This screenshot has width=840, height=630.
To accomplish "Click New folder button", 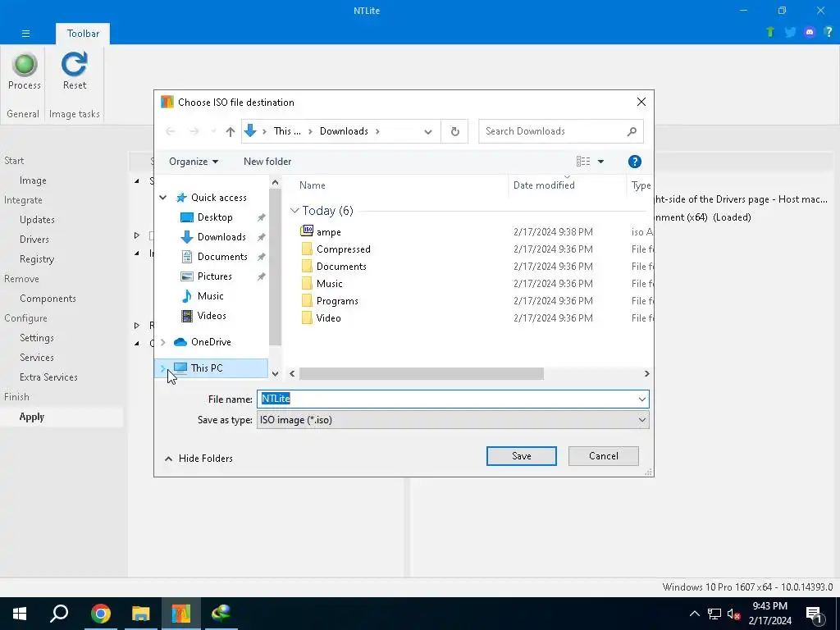I will point(267,162).
